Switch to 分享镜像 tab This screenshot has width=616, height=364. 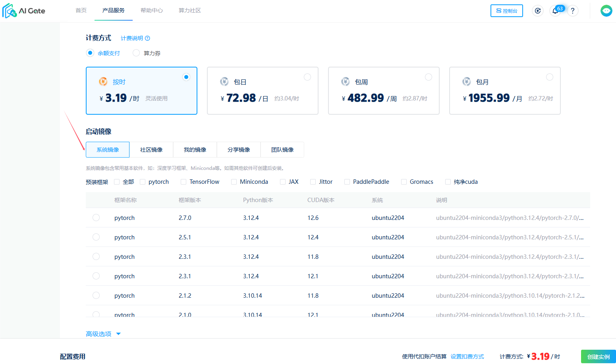pos(239,150)
